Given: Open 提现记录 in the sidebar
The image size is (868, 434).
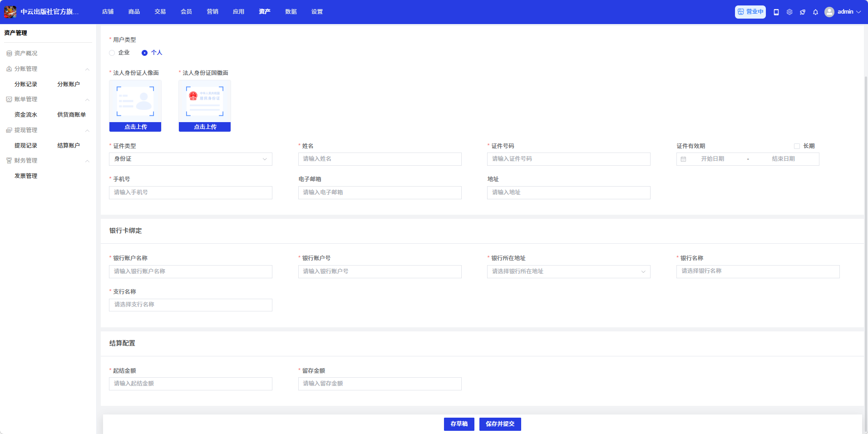Looking at the screenshot, I should [x=26, y=146].
